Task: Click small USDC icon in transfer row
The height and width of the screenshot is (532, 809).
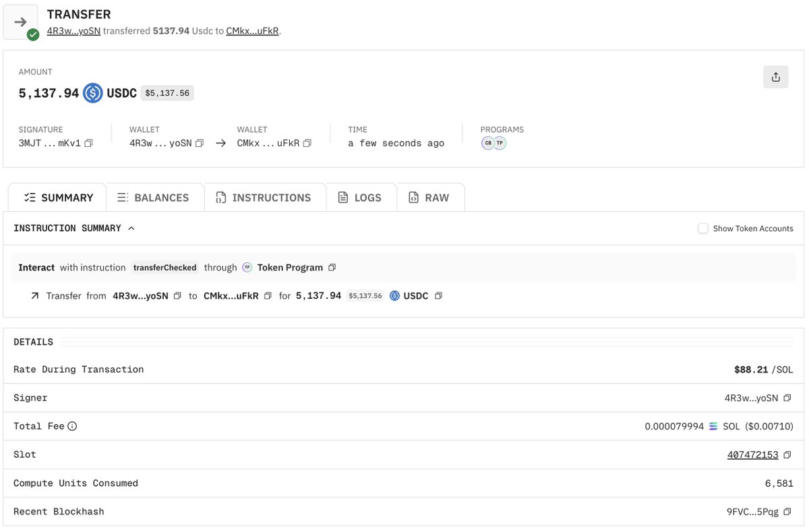Action: click(394, 296)
